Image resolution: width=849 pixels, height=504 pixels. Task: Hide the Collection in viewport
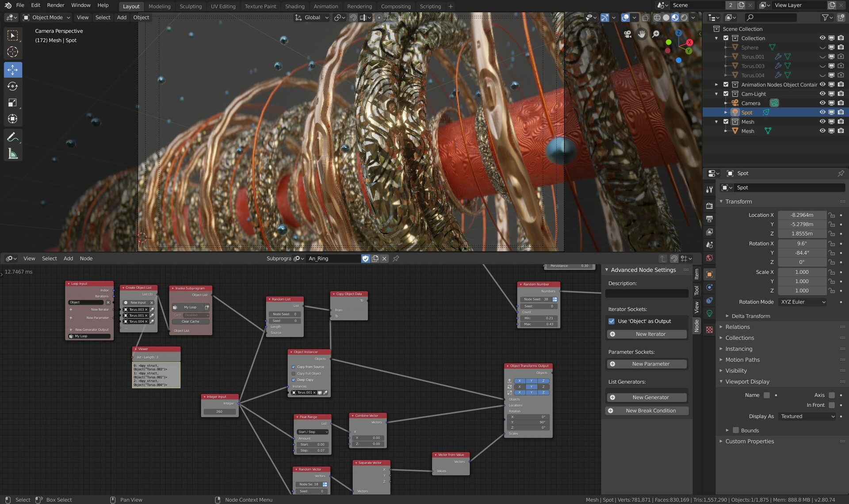click(x=822, y=38)
